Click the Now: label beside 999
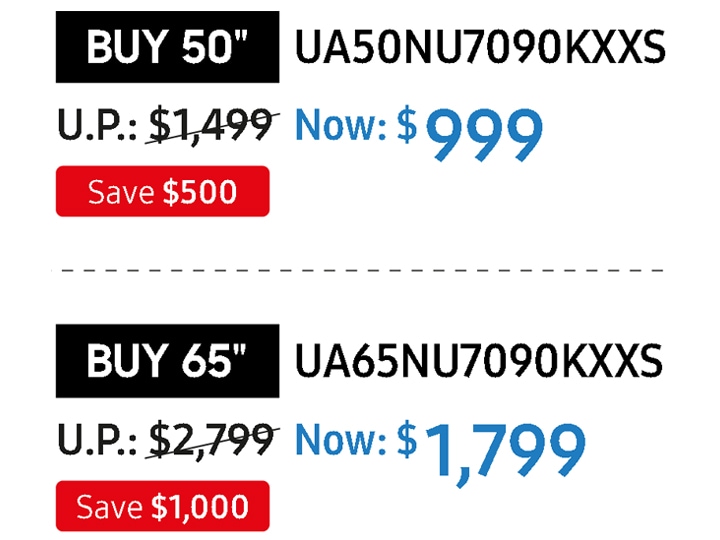Screen dimensions: 720x540 coord(341,125)
